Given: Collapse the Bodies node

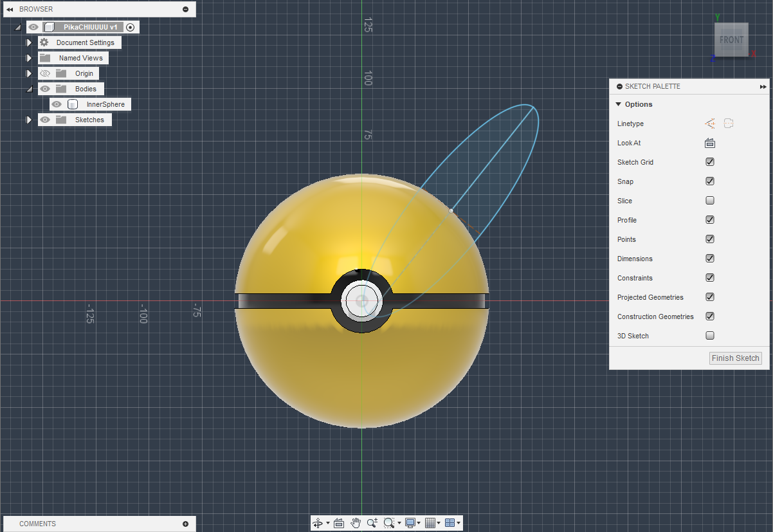Looking at the screenshot, I should click(29, 89).
